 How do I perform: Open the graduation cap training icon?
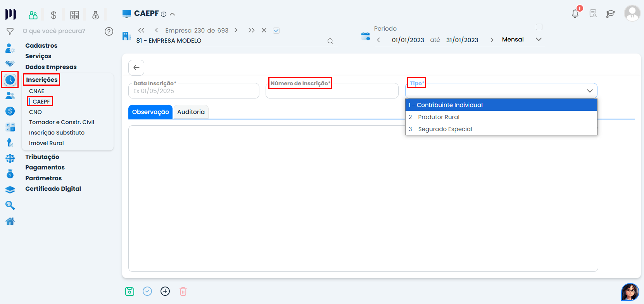click(x=611, y=14)
